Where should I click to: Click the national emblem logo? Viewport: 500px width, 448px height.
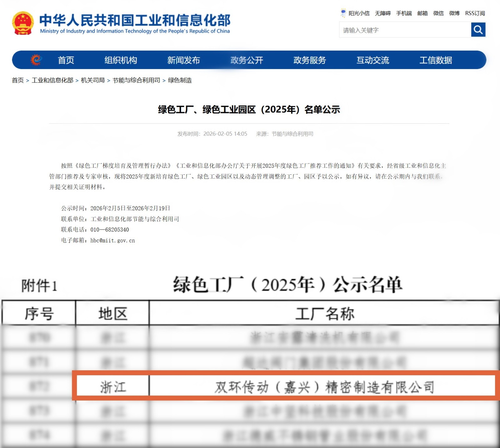23,24
